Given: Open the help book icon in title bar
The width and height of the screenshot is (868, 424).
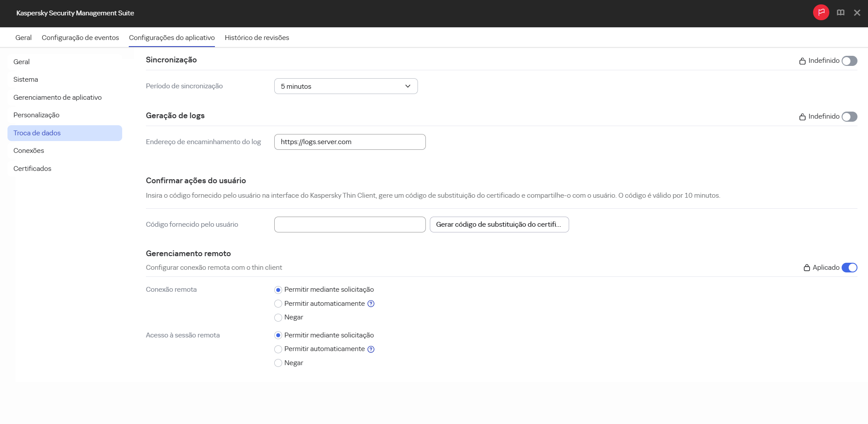Looking at the screenshot, I should point(841,13).
